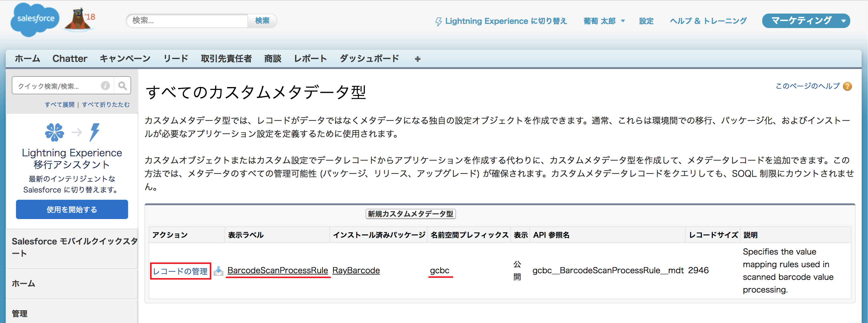This screenshot has height=323, width=868.
Task: Click the download icon beside BarcodeScanProcessRule
Action: (x=218, y=271)
